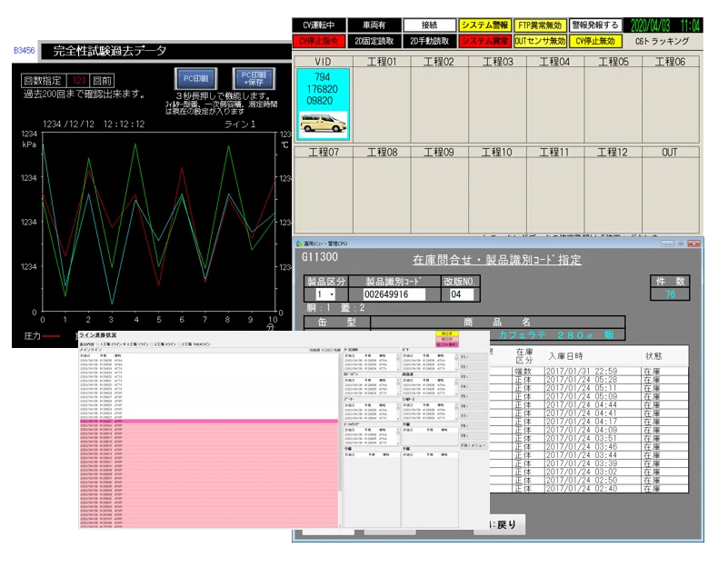Click the システム異常 red indicator

click(x=484, y=41)
